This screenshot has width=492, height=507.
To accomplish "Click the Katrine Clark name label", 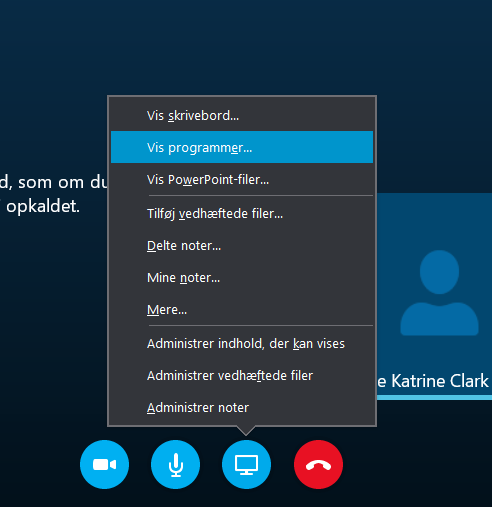I will click(x=433, y=381).
